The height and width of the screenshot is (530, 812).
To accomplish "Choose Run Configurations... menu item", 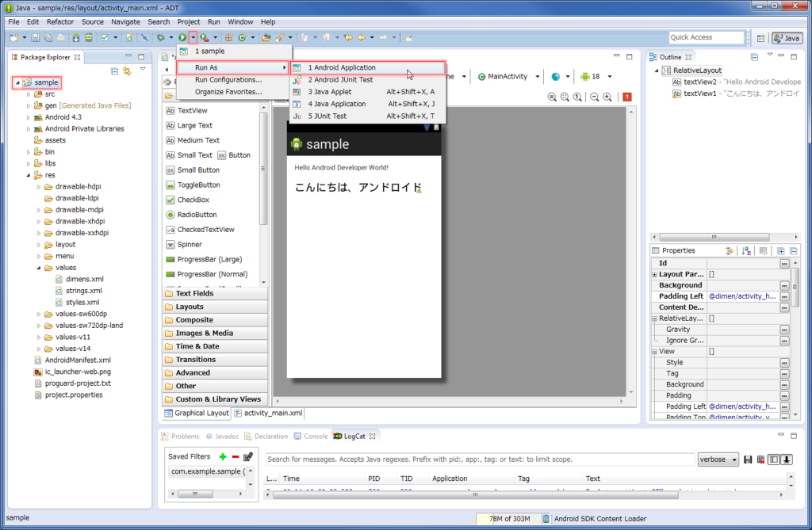I will pyautogui.click(x=228, y=80).
